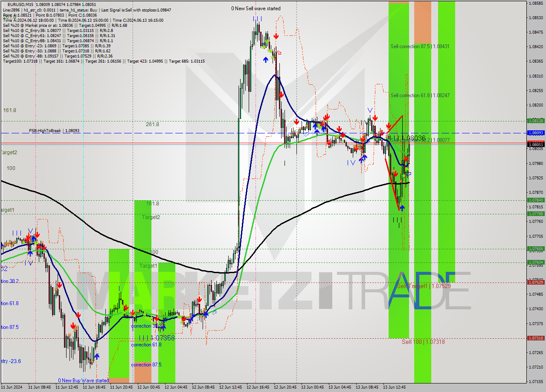The height and width of the screenshot is (392, 546).
Task: Click 'Sell 100 | 1.07318' label
Action: 423,342
